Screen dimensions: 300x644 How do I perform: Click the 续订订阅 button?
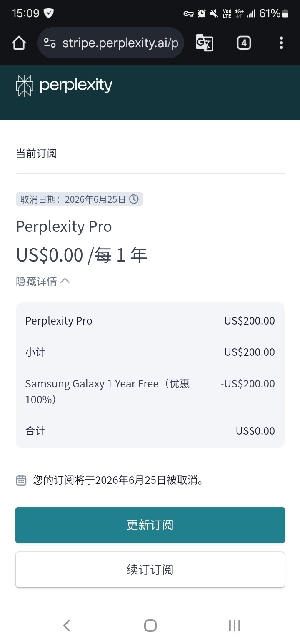tap(150, 570)
